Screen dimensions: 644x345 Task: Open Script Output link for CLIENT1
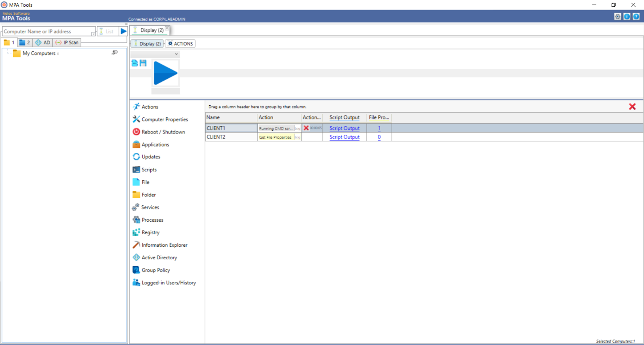coord(344,128)
